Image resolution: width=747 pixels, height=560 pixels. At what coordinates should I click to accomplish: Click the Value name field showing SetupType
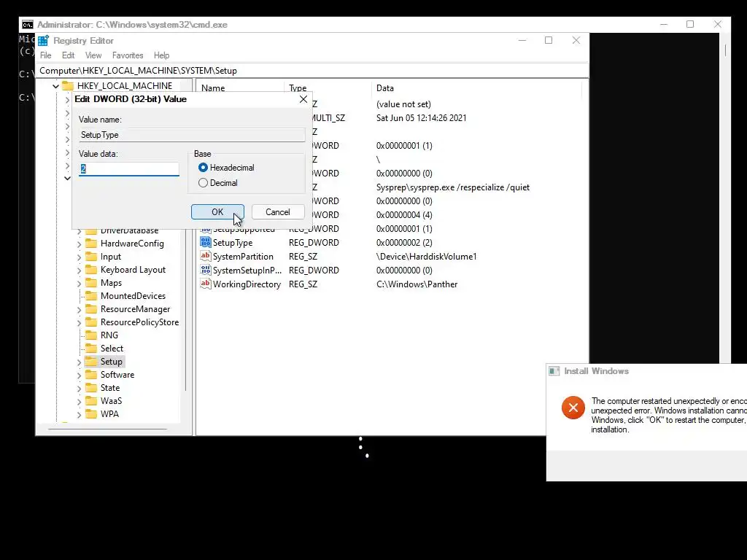click(x=192, y=135)
